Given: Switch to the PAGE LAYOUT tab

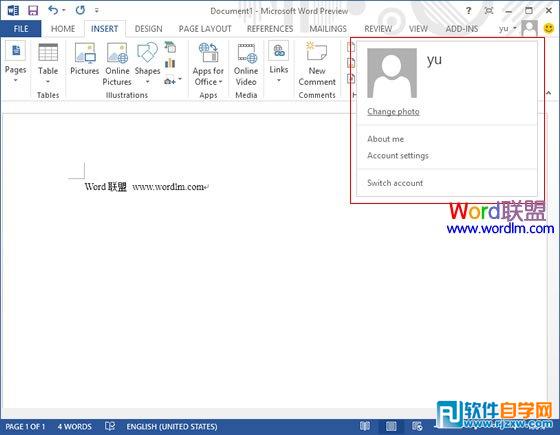Looking at the screenshot, I should click(205, 29).
